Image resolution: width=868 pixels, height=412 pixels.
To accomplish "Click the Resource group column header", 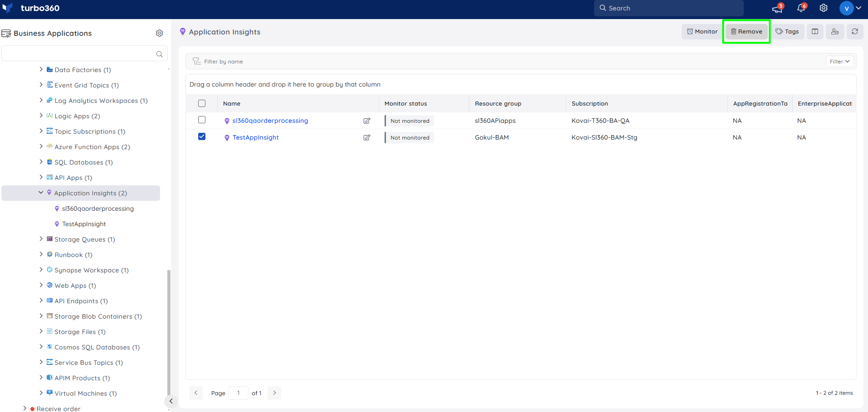I will tap(498, 103).
